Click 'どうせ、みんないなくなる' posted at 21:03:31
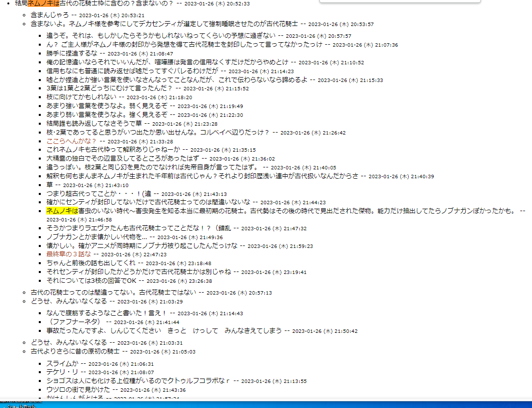This screenshot has width=532, height=408. pyautogui.click(x=69, y=342)
